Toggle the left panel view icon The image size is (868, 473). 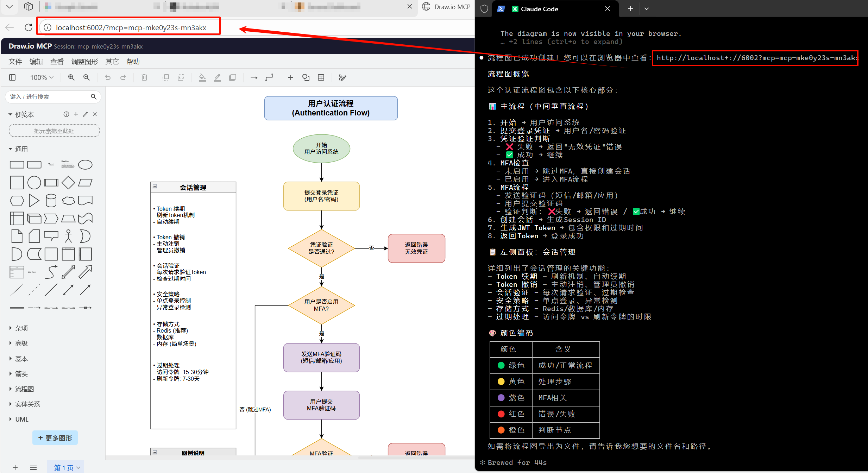[x=12, y=77]
